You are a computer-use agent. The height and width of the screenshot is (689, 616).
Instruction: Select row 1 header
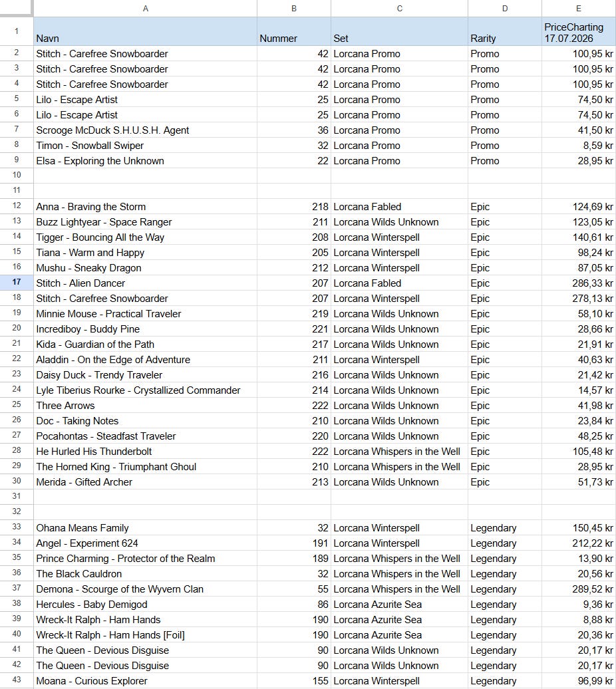pyautogui.click(x=16, y=31)
